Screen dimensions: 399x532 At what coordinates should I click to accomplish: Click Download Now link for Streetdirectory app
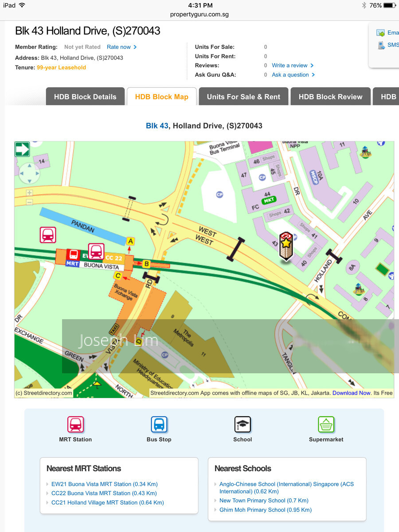click(x=352, y=393)
